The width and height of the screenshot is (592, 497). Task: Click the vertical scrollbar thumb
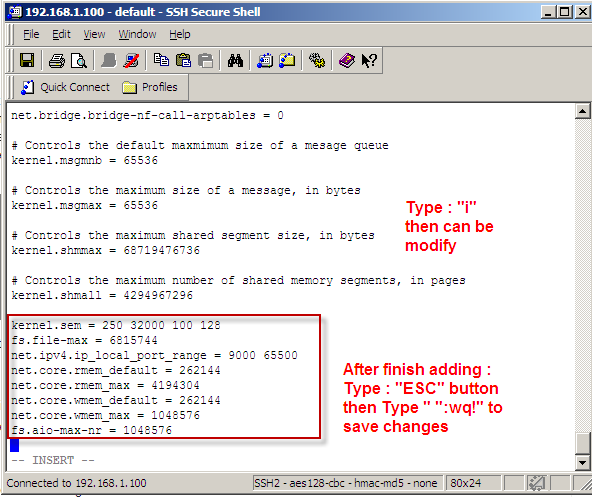pyautogui.click(x=583, y=443)
